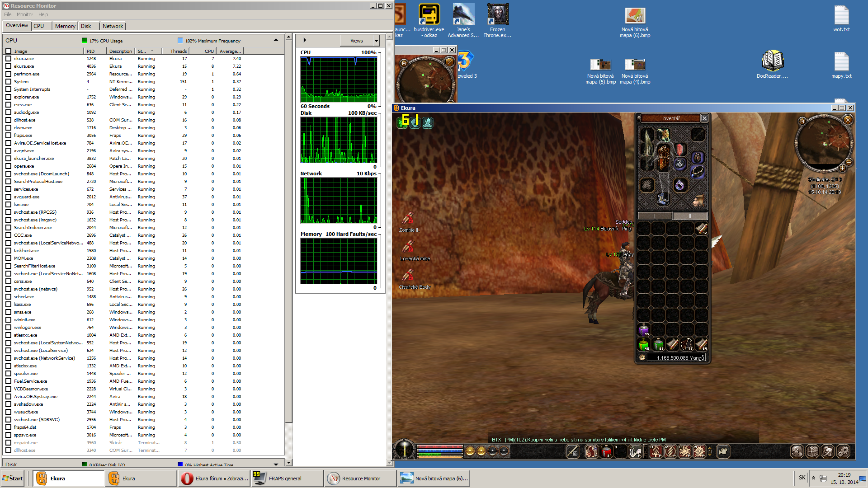Tick the explorer.exe process checkbox
The image size is (868, 488).
click(x=8, y=97)
